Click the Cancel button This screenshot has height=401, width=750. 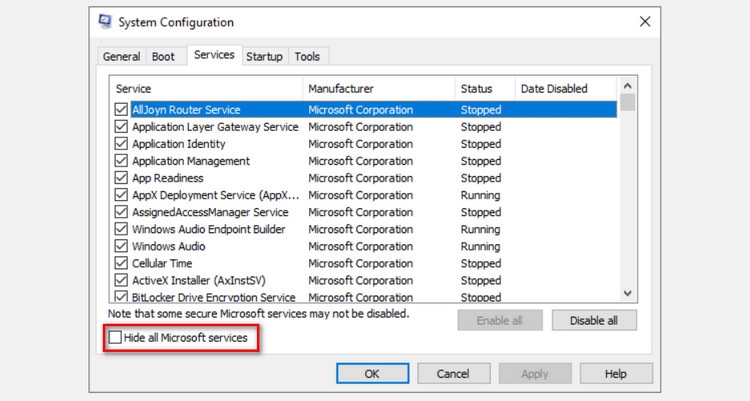point(453,374)
